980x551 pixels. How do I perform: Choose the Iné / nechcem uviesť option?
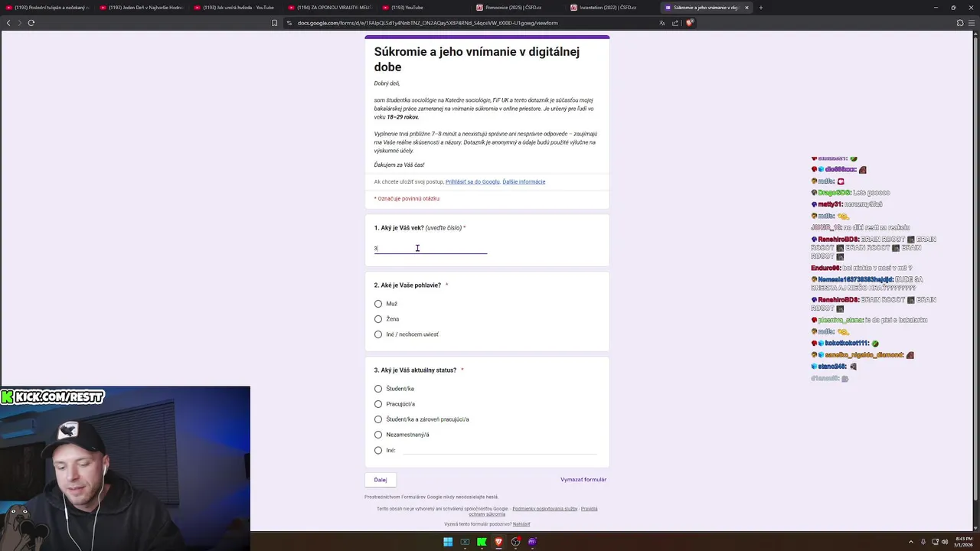pyautogui.click(x=378, y=334)
